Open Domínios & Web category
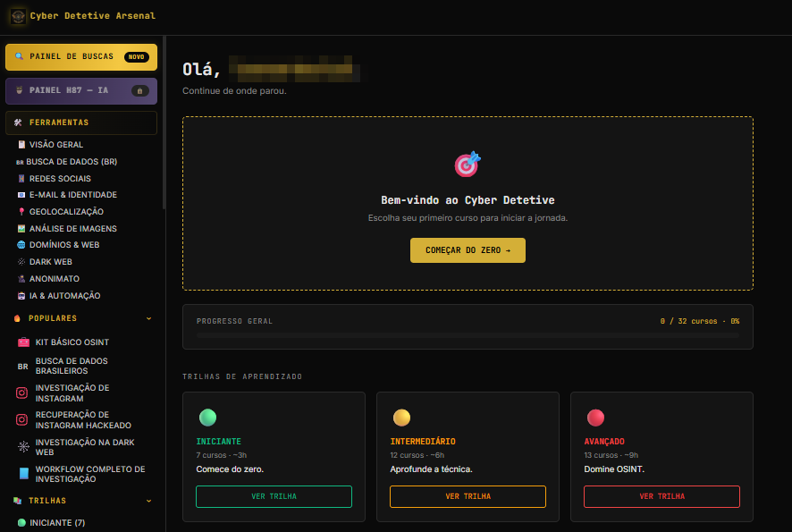 [59, 244]
